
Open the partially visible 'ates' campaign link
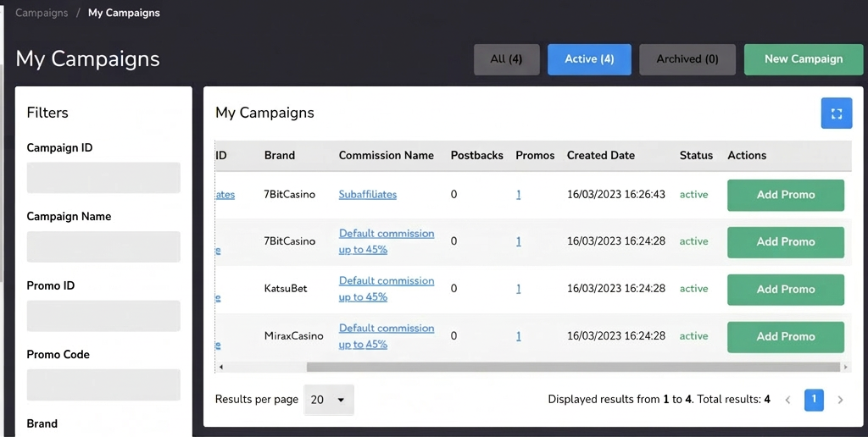pos(225,194)
